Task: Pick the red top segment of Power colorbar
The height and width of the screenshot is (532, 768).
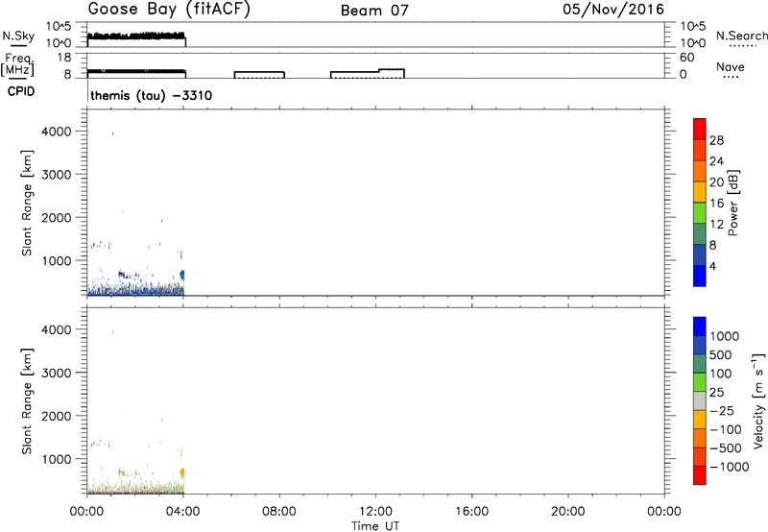Action: pyautogui.click(x=700, y=129)
